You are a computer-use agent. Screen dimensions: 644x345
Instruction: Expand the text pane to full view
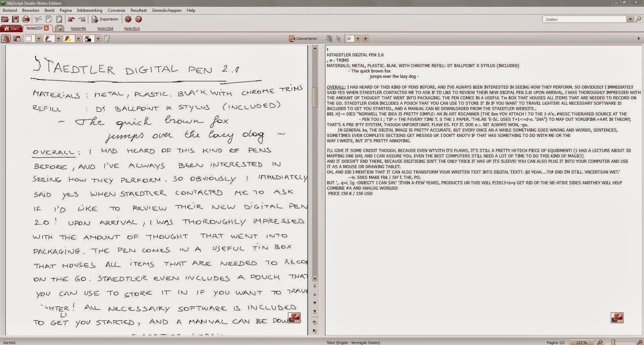tap(617, 318)
